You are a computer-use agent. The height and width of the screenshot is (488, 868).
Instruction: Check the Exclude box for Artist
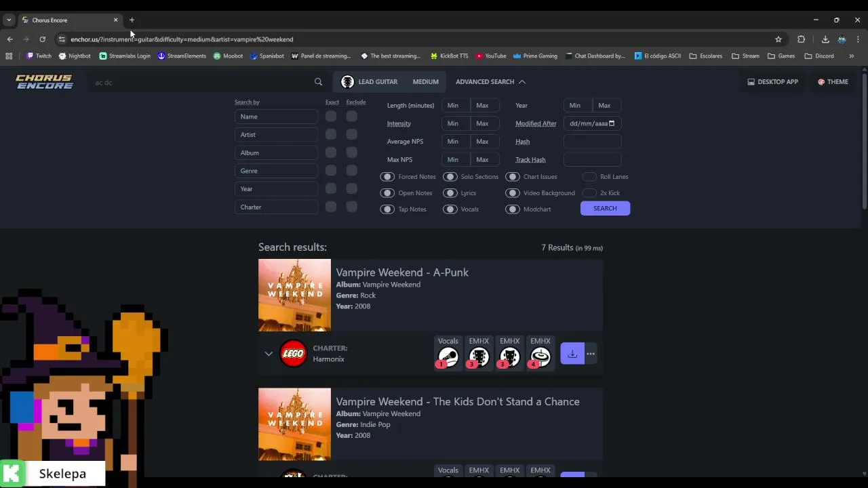pyautogui.click(x=352, y=134)
